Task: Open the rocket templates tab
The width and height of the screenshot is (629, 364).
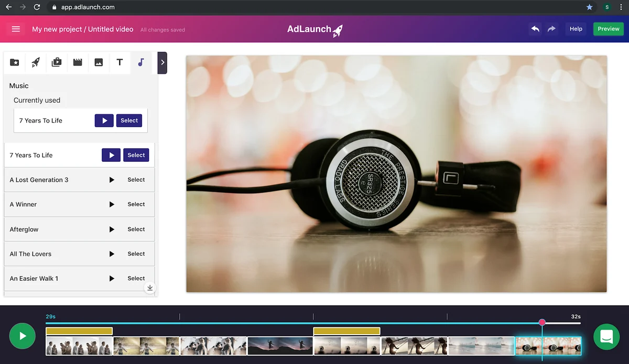Action: 36,62
